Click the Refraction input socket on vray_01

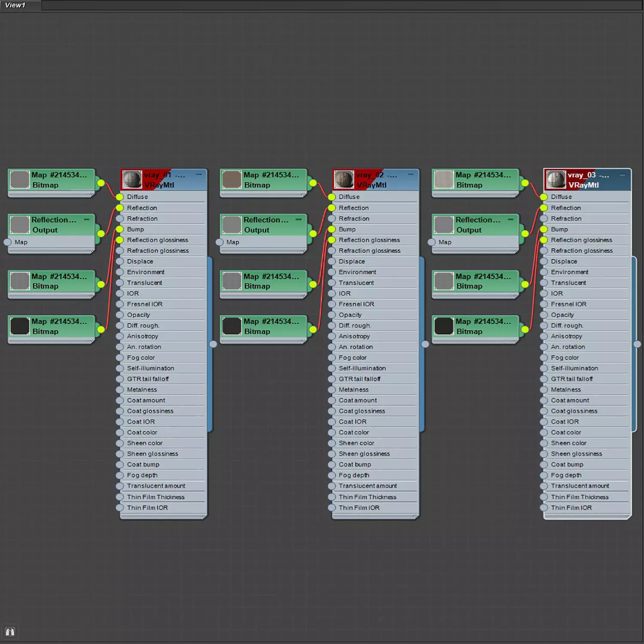120,219
